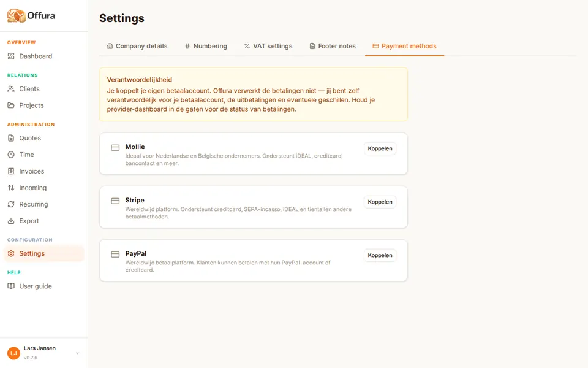Click the Lars Jansen user name
The height and width of the screenshot is (368, 588).
[40, 348]
